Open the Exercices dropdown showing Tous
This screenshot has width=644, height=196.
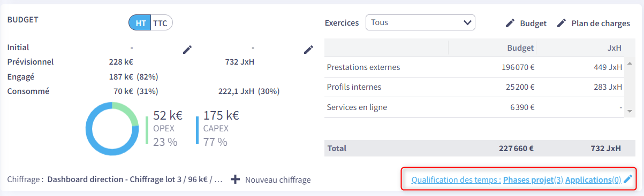[420, 23]
